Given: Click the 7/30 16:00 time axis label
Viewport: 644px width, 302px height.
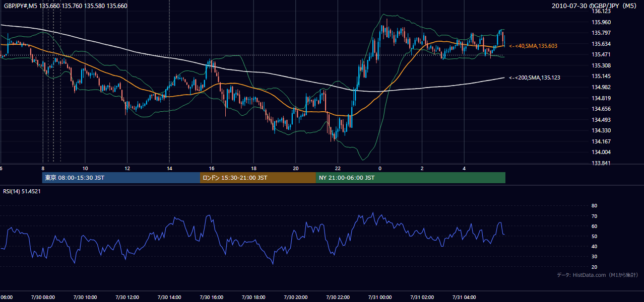Looking at the screenshot, I should click(211, 297).
